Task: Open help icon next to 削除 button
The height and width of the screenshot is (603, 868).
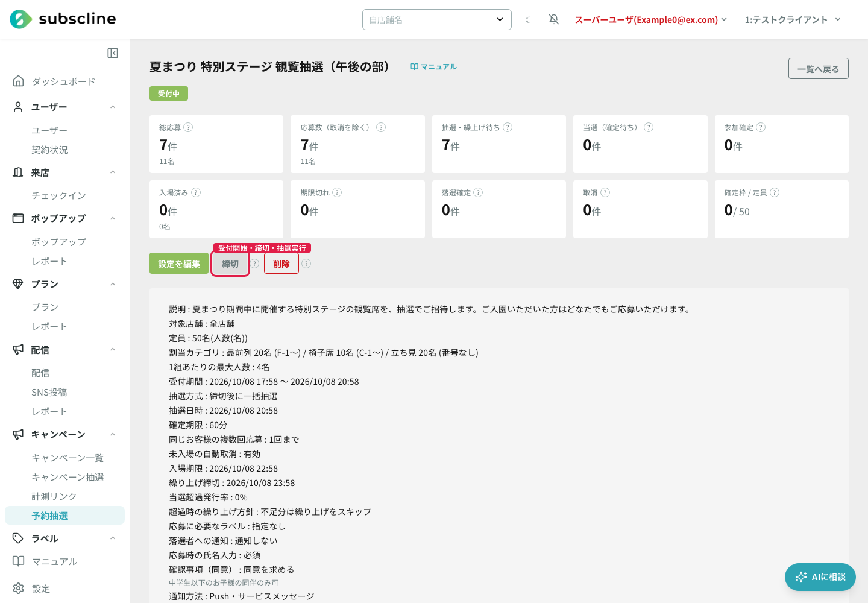Action: 306,264
